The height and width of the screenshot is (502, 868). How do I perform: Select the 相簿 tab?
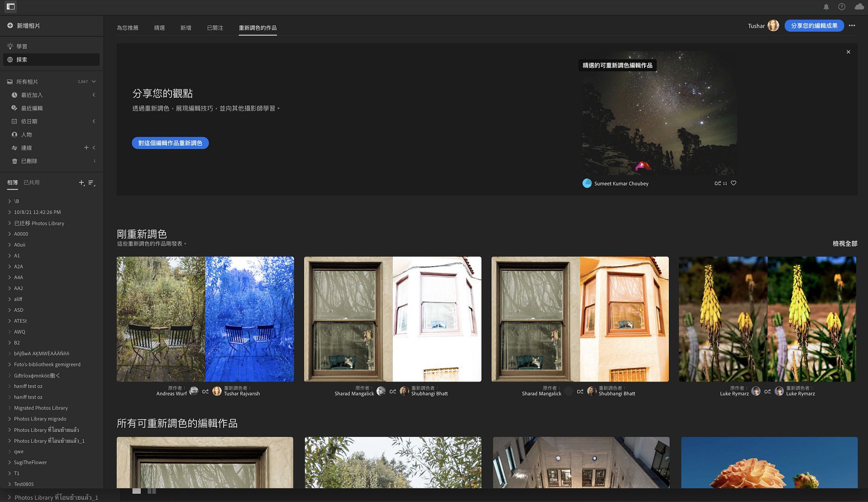[12, 182]
